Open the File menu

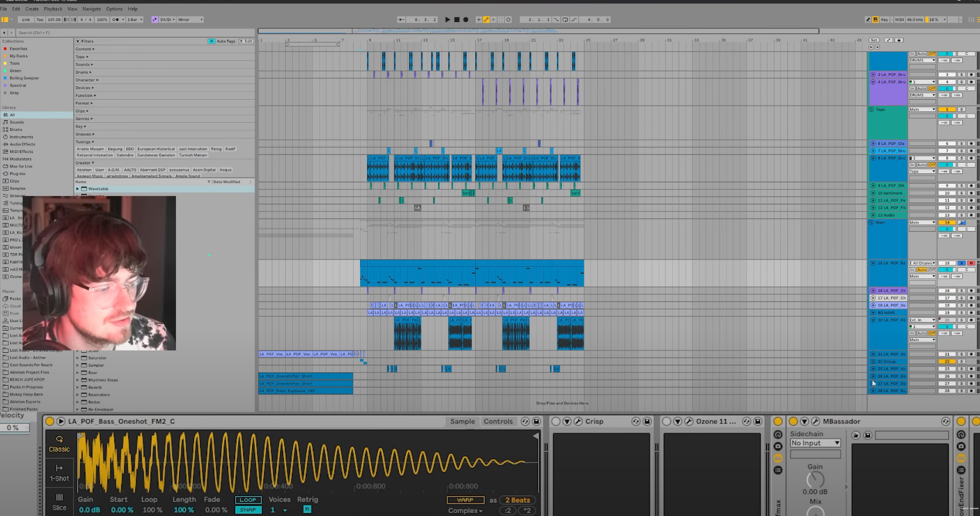click(3, 9)
